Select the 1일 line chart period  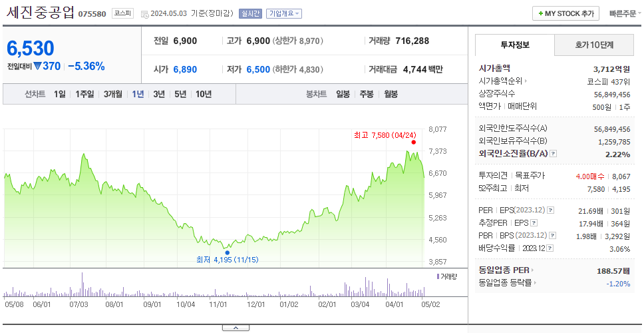point(60,94)
